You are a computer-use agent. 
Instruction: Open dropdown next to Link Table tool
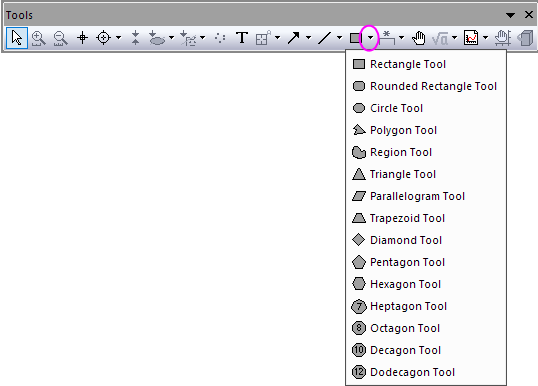[278, 37]
